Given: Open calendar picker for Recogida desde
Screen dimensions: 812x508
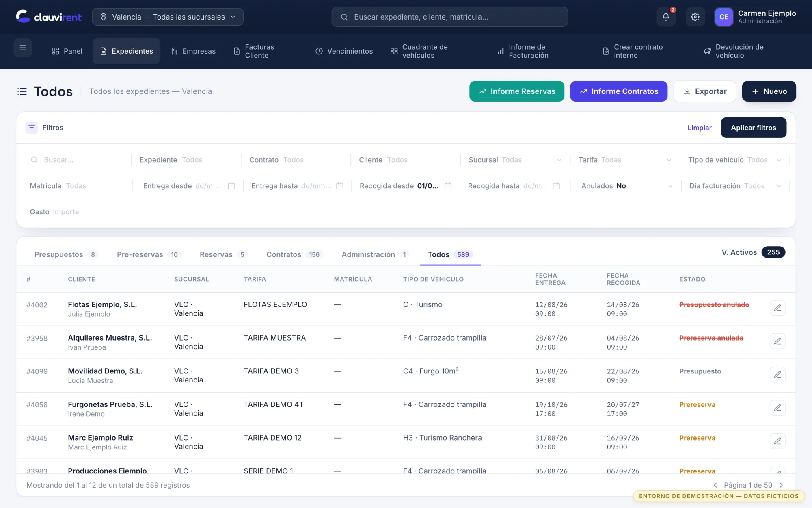Looking at the screenshot, I should pos(448,186).
